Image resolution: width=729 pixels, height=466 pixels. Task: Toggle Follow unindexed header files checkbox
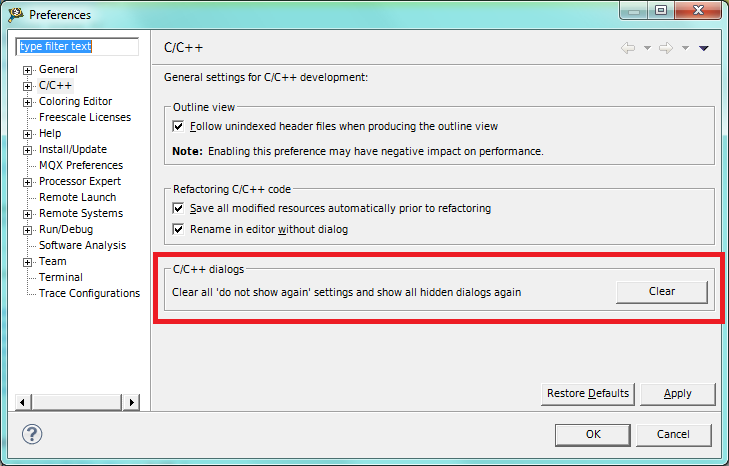pos(179,127)
